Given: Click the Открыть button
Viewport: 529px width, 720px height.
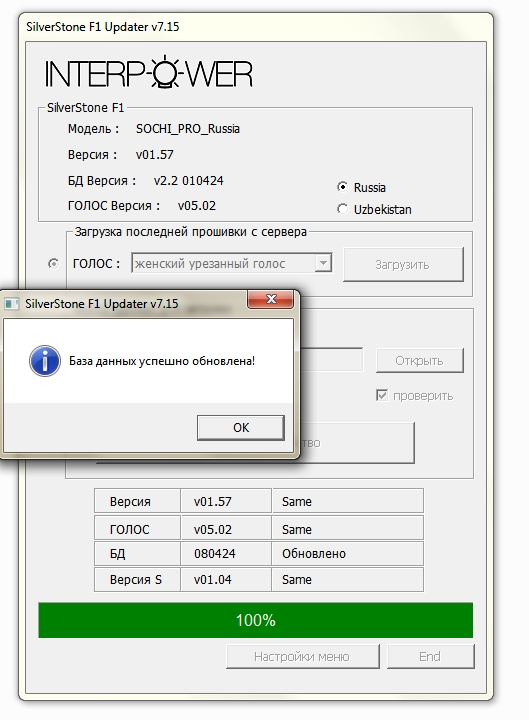Looking at the screenshot, I should tap(419, 360).
